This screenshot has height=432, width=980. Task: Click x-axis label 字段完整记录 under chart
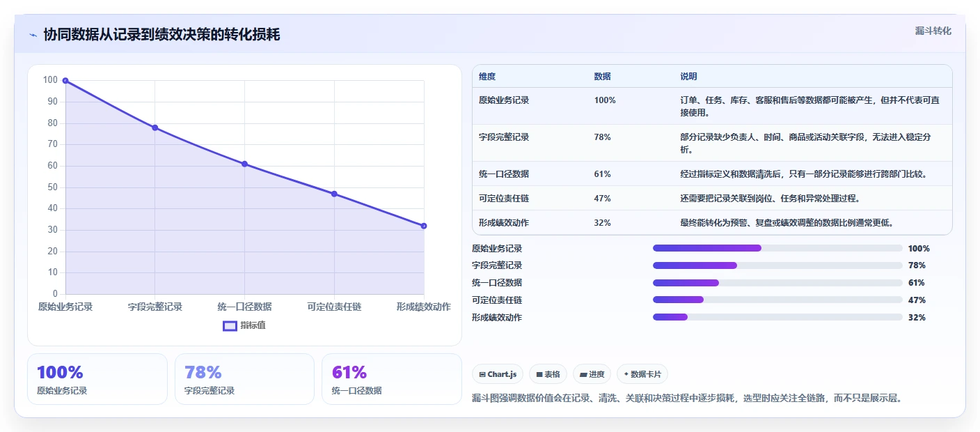point(155,307)
